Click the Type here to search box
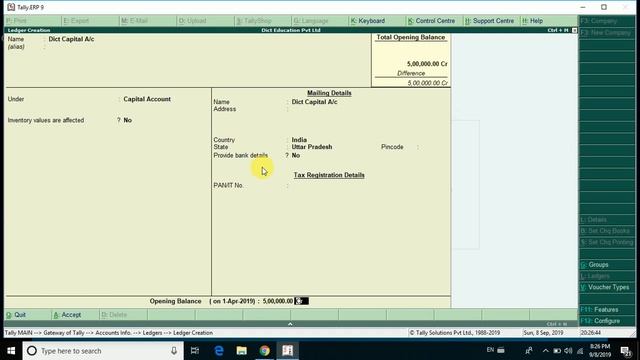Image resolution: width=640 pixels, height=360 pixels. point(102,351)
